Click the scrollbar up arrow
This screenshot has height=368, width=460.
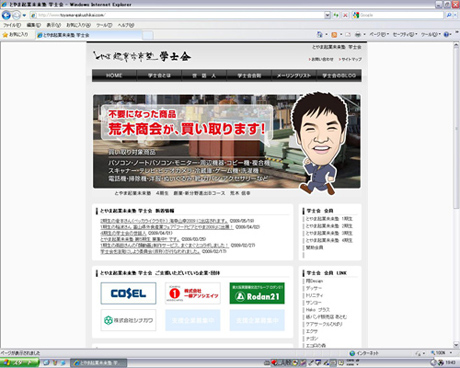click(x=456, y=46)
